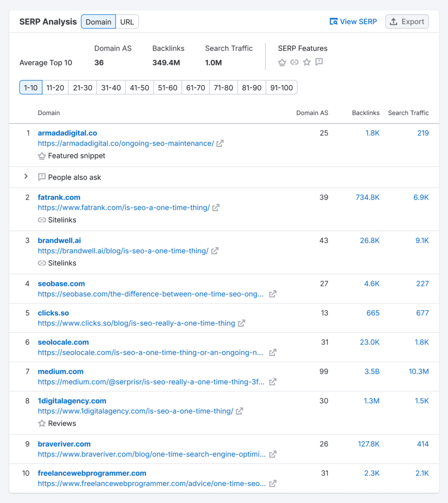Click the crown Featured snippet icon in SERP Features
448x503 pixels.
pos(282,62)
